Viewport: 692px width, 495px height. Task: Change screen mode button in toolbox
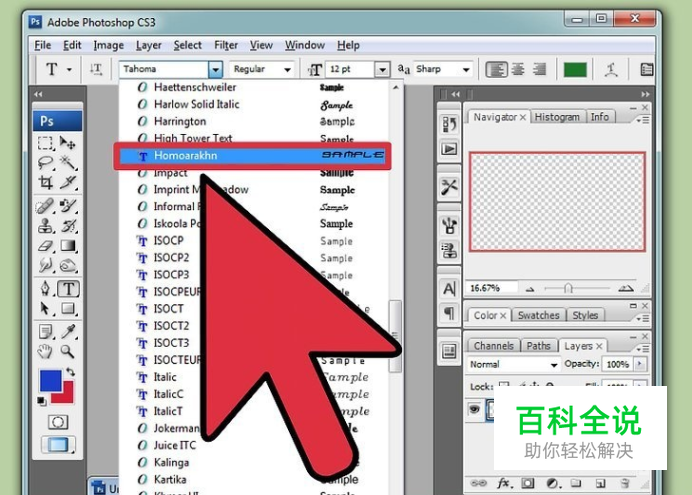pyautogui.click(x=58, y=445)
